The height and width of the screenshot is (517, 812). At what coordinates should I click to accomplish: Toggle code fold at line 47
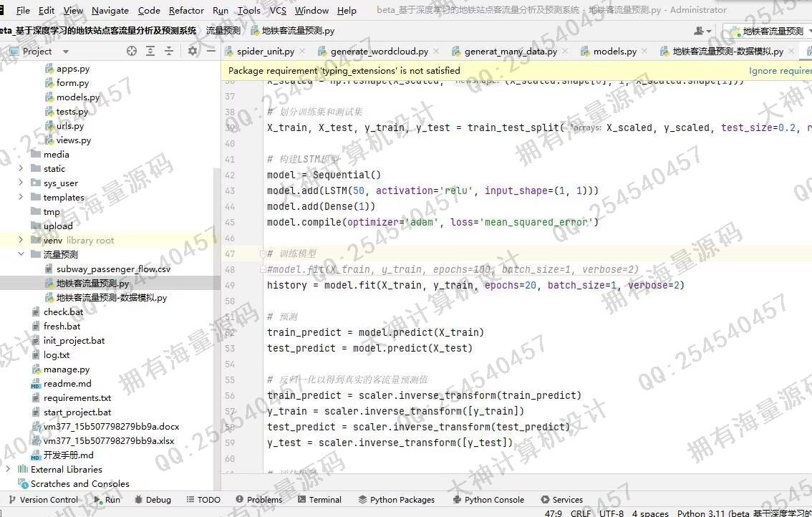(x=263, y=253)
